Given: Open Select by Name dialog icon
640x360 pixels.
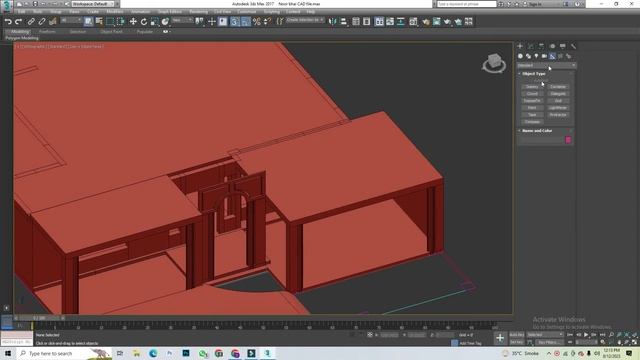Looking at the screenshot, I should (99, 22).
